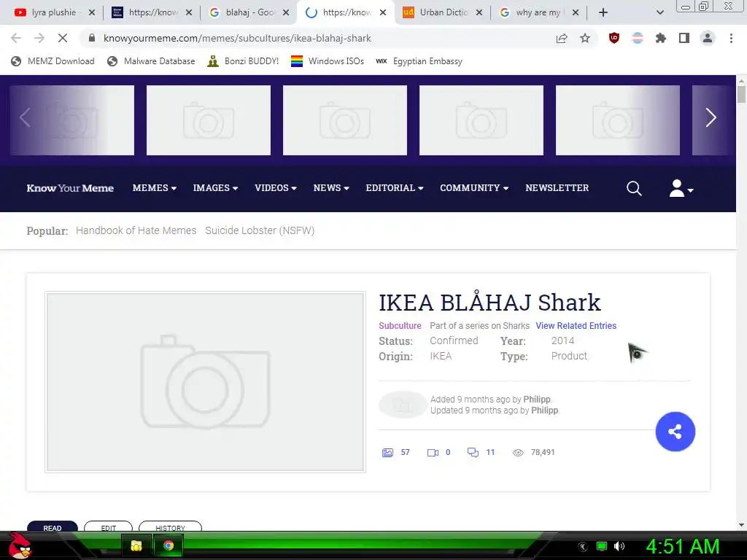747x560 pixels.
Task: Open the 57 images gallery icon
Action: pos(388,452)
